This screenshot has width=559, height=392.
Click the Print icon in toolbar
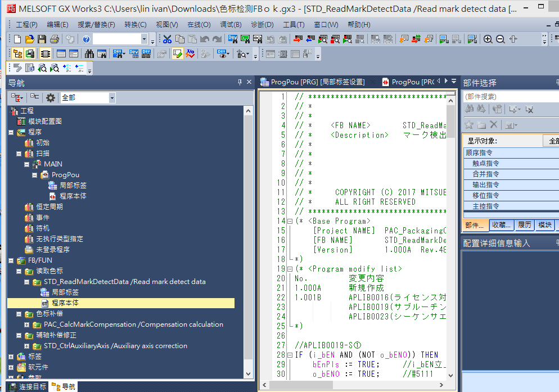pos(55,39)
